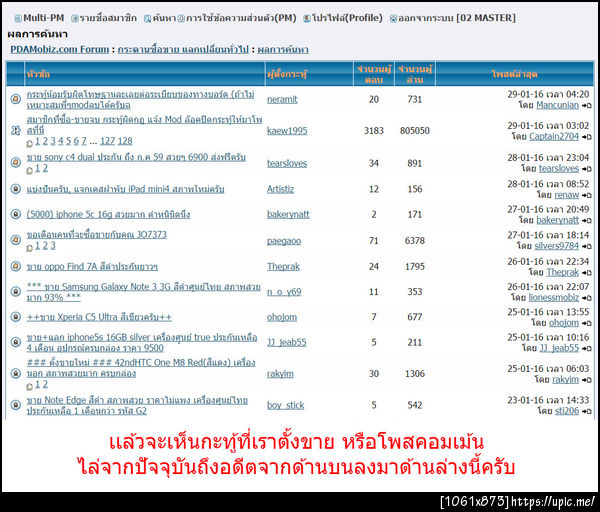The width and height of the screenshot is (600, 512).
Task: Click reply count 3183 cell
Action: point(373,131)
